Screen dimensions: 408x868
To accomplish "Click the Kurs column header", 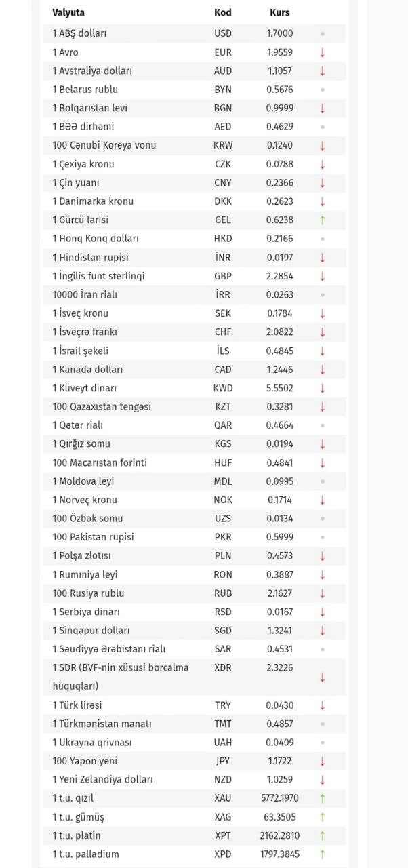I will pyautogui.click(x=279, y=12).
